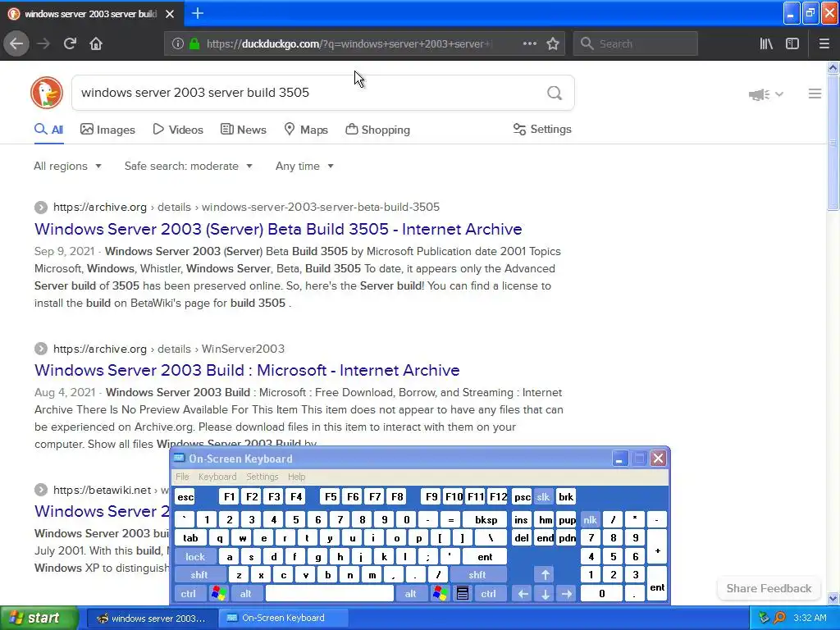840x630 pixels.
Task: Click the Share Feedback button
Action: [769, 588]
